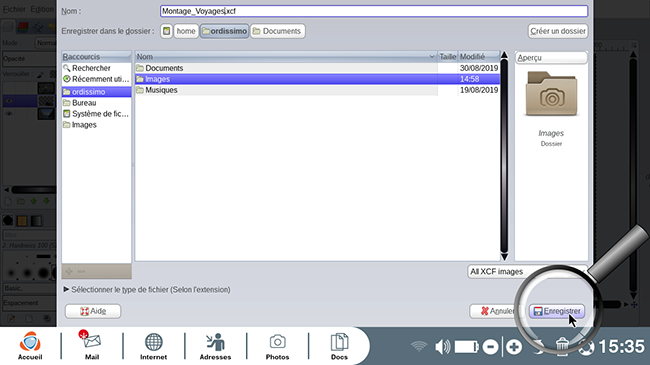Select Images in shortcuts list
Image resolution: width=650 pixels, height=365 pixels.
tap(96, 125)
